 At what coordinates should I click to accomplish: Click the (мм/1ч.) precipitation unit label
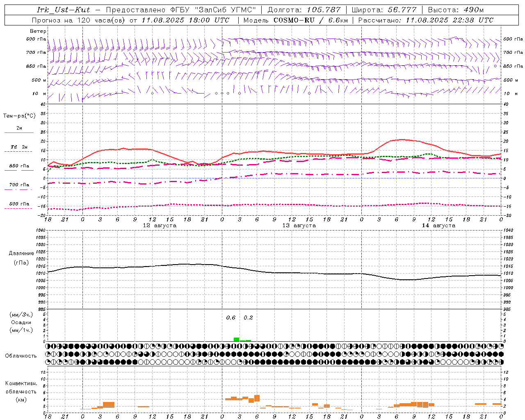tap(21, 330)
